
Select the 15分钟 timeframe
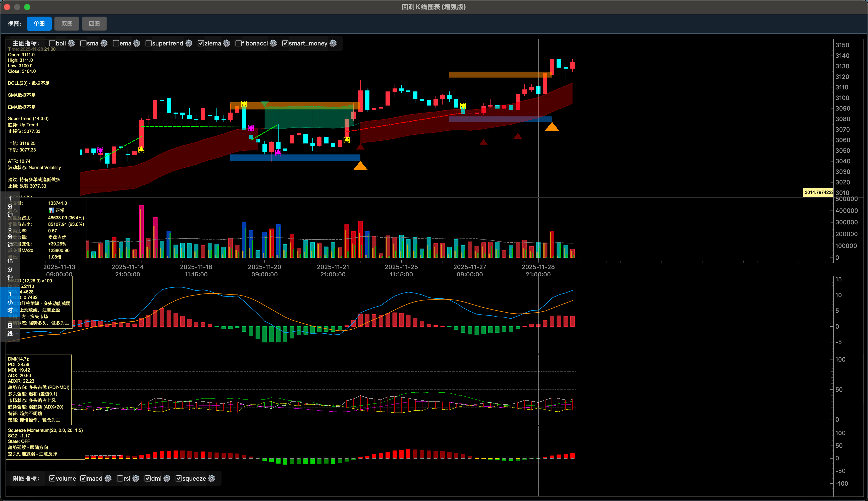coord(10,269)
